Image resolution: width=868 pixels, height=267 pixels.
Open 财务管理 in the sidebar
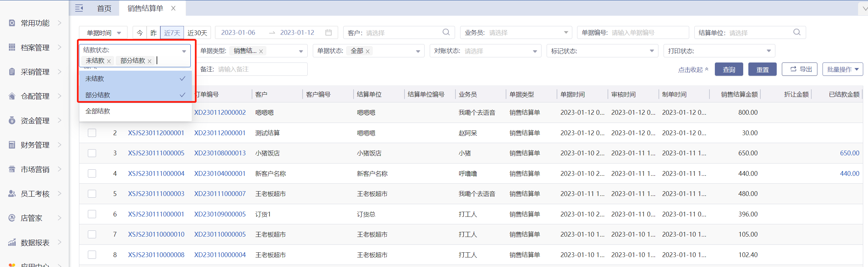pyautogui.click(x=35, y=145)
